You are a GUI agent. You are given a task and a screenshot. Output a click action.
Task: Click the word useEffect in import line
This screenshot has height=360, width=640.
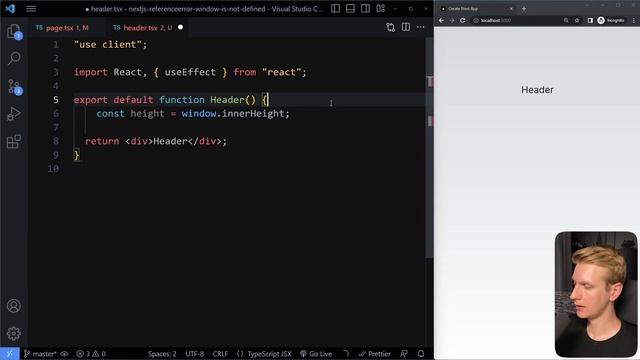[x=190, y=72]
